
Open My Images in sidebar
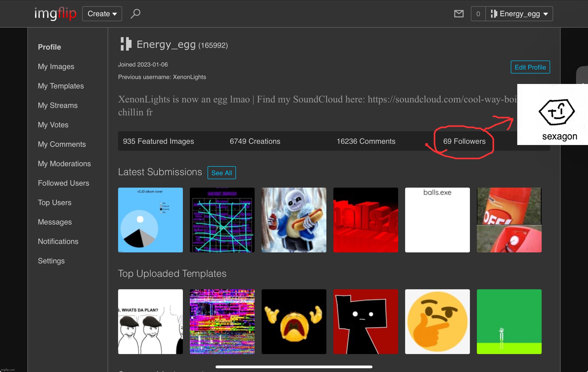pos(56,67)
